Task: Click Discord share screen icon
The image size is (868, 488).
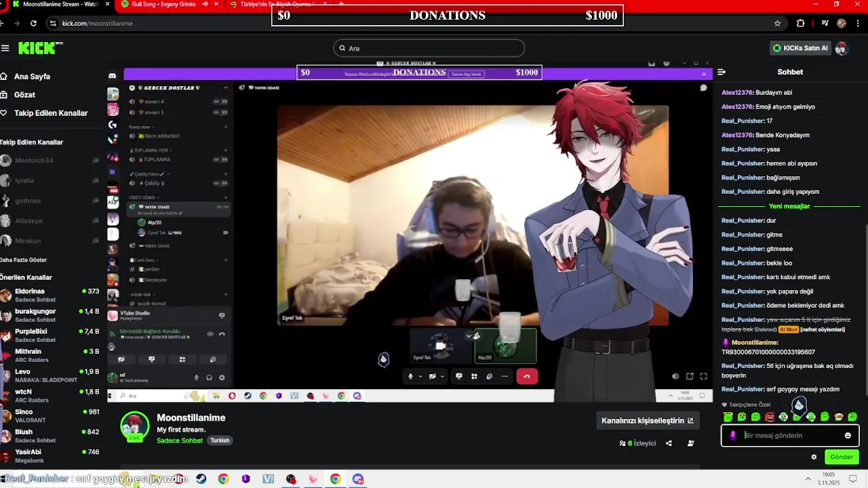Action: click(x=459, y=376)
